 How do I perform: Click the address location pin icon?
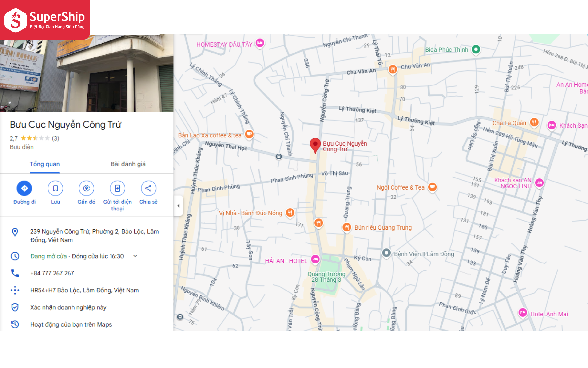(x=15, y=232)
